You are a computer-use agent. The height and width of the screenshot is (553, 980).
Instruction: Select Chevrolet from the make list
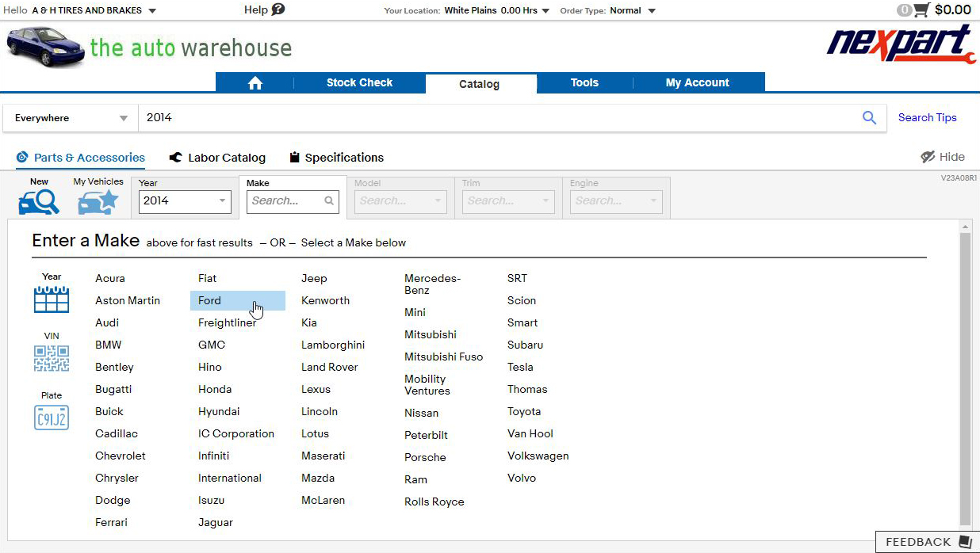(121, 456)
